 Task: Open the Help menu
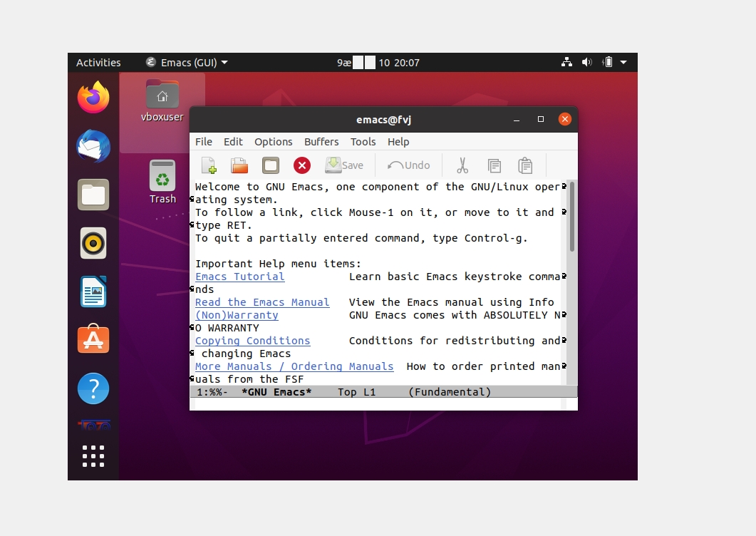pos(398,142)
